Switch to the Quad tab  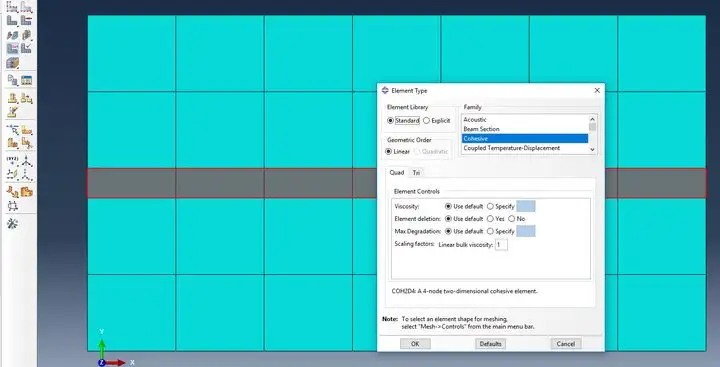[397, 173]
